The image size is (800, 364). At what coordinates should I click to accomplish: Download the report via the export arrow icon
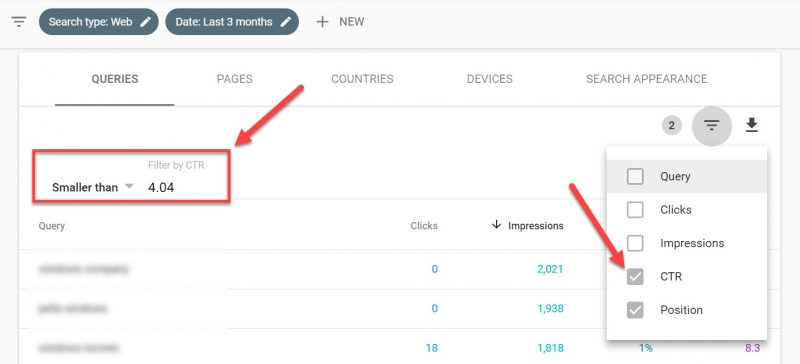tap(751, 125)
